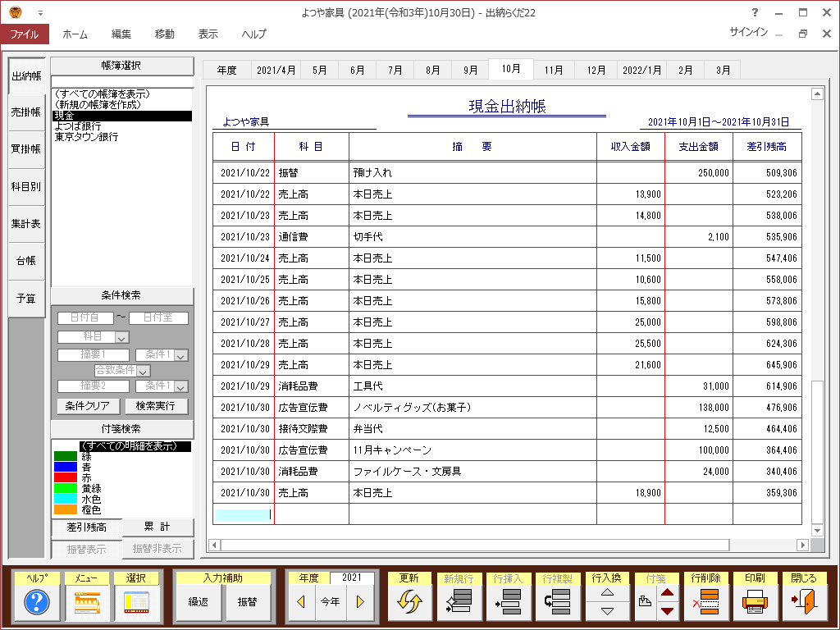The height and width of the screenshot is (630, 840).
Task: Open the help question-mark icon in bottom toolbar
Action: coord(37,602)
